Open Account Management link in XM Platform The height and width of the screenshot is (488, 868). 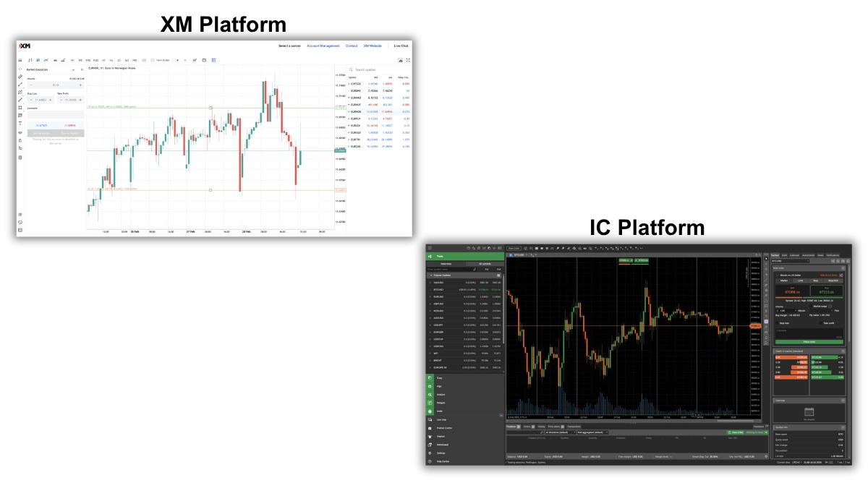pos(323,46)
